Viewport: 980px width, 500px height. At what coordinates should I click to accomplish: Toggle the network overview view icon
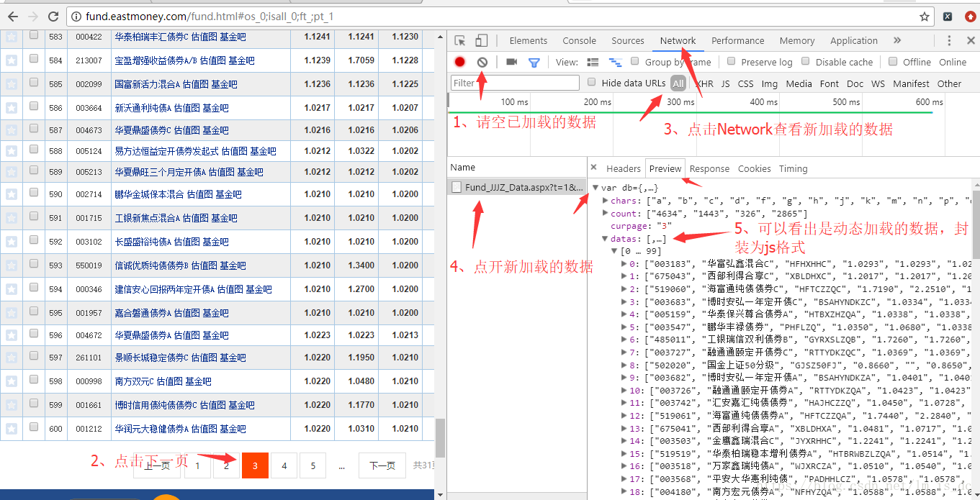pyautogui.click(x=615, y=63)
